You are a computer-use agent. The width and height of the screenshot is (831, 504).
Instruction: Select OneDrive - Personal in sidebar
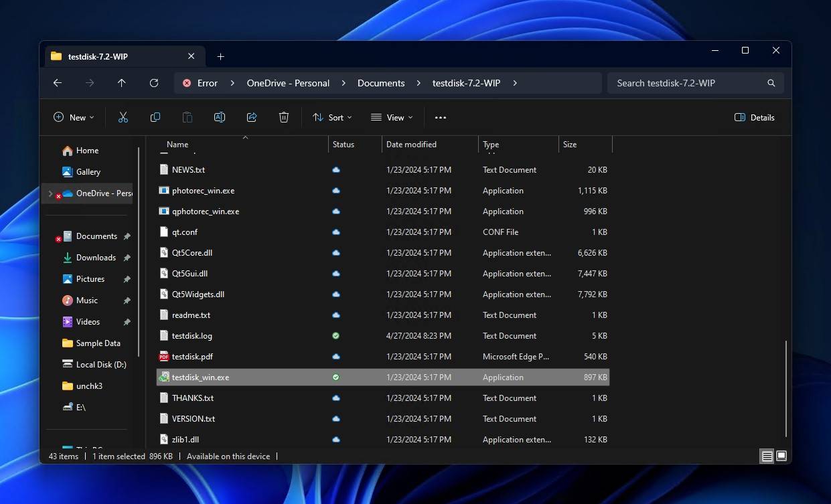(x=88, y=193)
